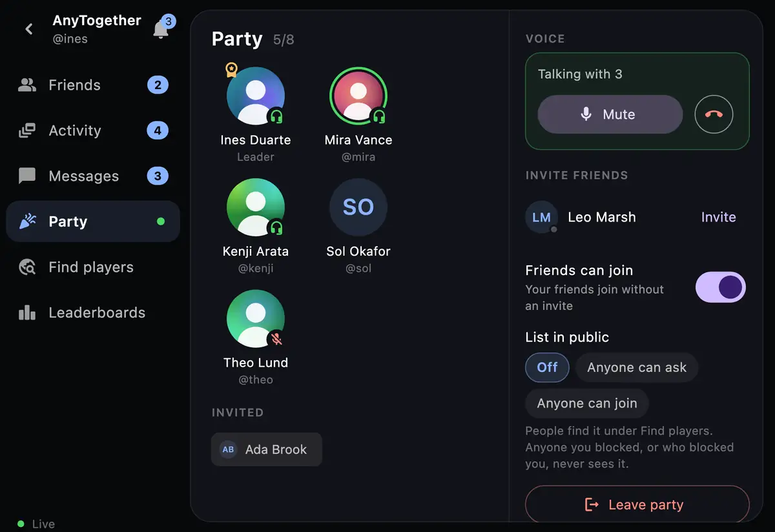
Task: Click the Find players search icon
Action: [27, 267]
